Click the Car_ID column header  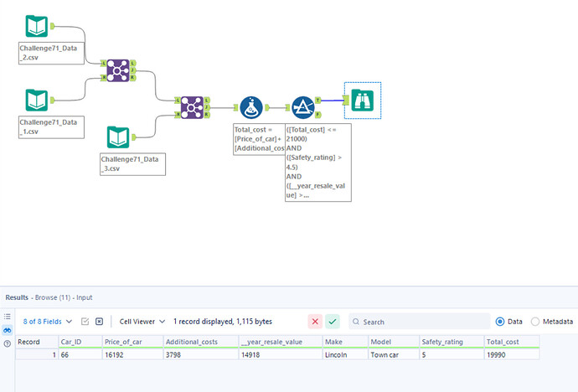click(x=80, y=342)
